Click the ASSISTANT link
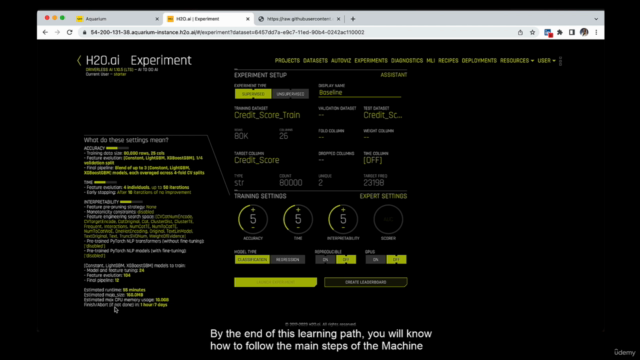The height and width of the screenshot is (360, 640). click(x=394, y=75)
